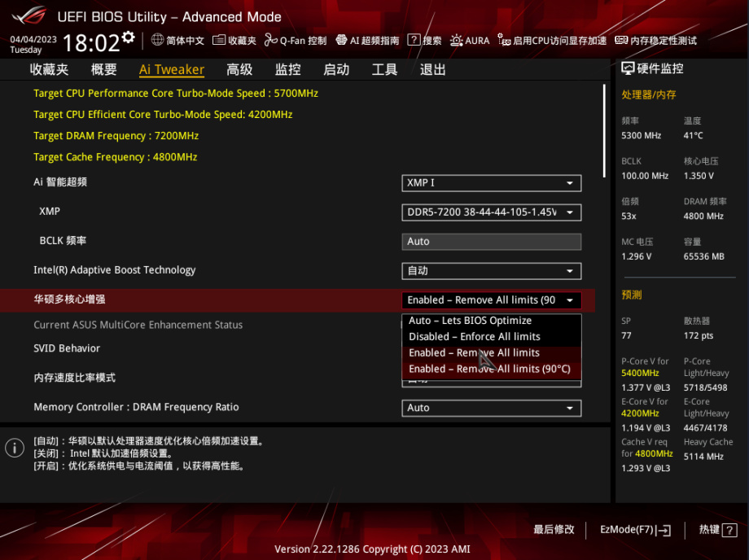Click Target CPU Efficient Core Turbo-Mode Speed text
This screenshot has height=560, width=749.
(x=163, y=115)
